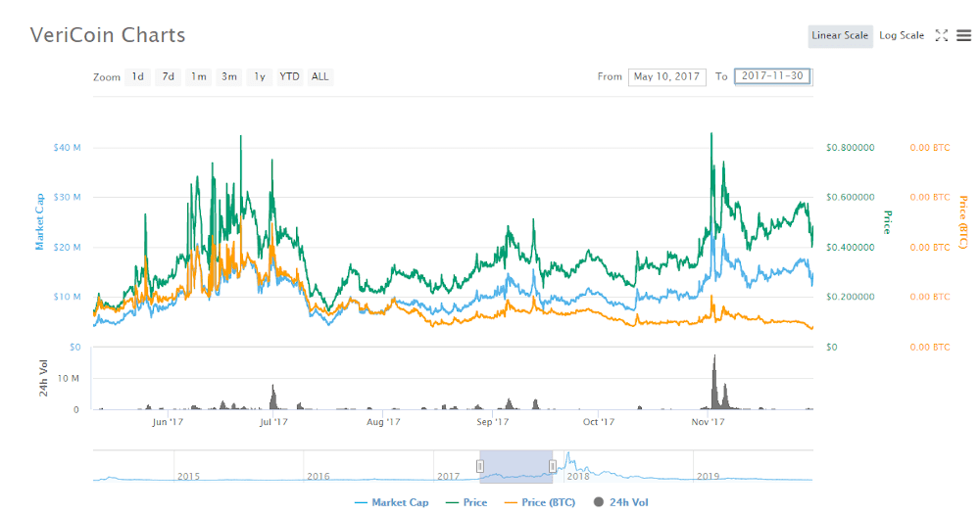Set zoom to 7d
Image resolution: width=980 pixels, height=515 pixels.
pyautogui.click(x=169, y=76)
